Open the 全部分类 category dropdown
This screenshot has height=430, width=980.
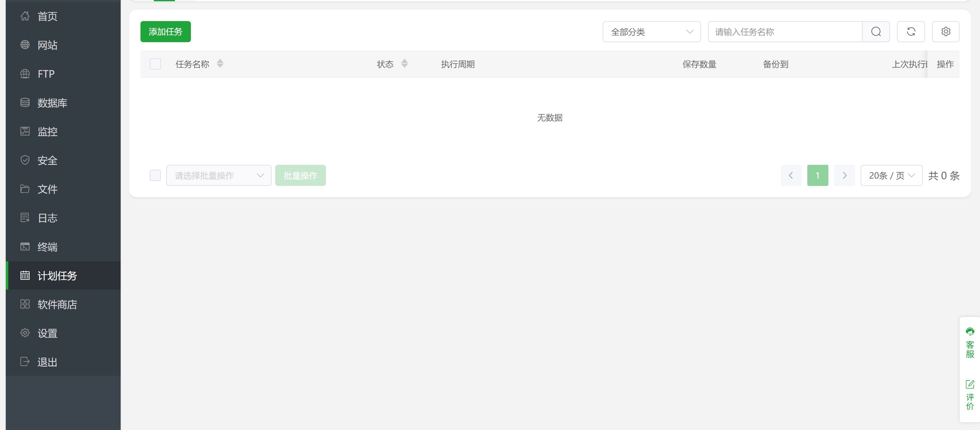(651, 32)
